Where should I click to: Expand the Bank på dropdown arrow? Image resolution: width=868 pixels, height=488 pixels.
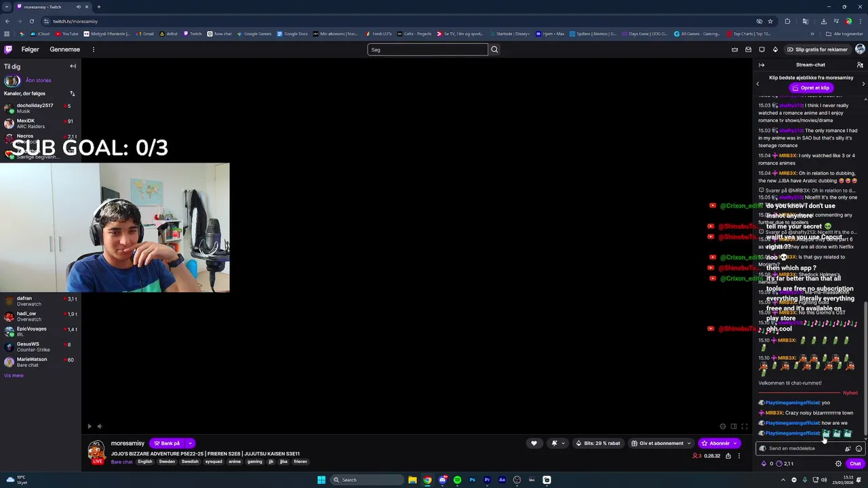(190, 443)
